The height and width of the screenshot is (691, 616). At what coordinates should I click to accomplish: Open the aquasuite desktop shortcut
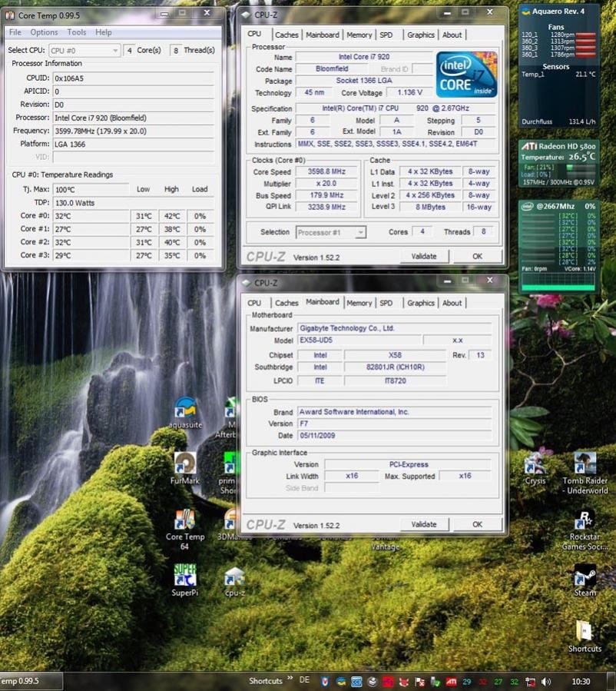point(185,413)
